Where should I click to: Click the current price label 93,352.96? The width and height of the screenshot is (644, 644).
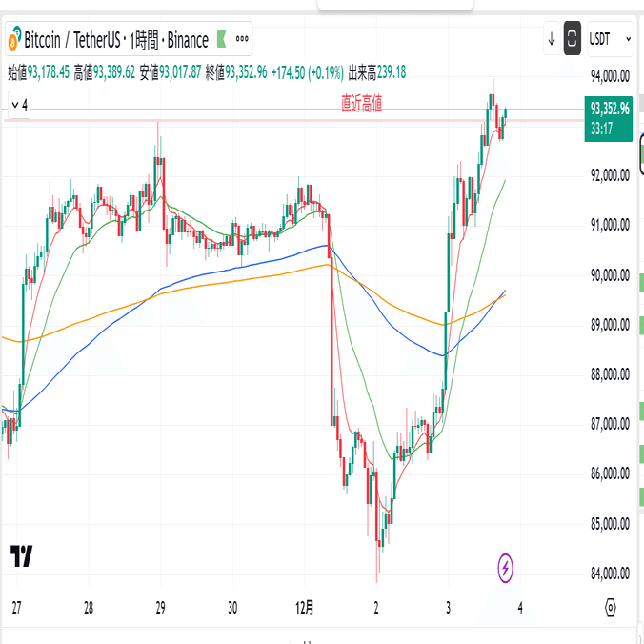point(610,109)
